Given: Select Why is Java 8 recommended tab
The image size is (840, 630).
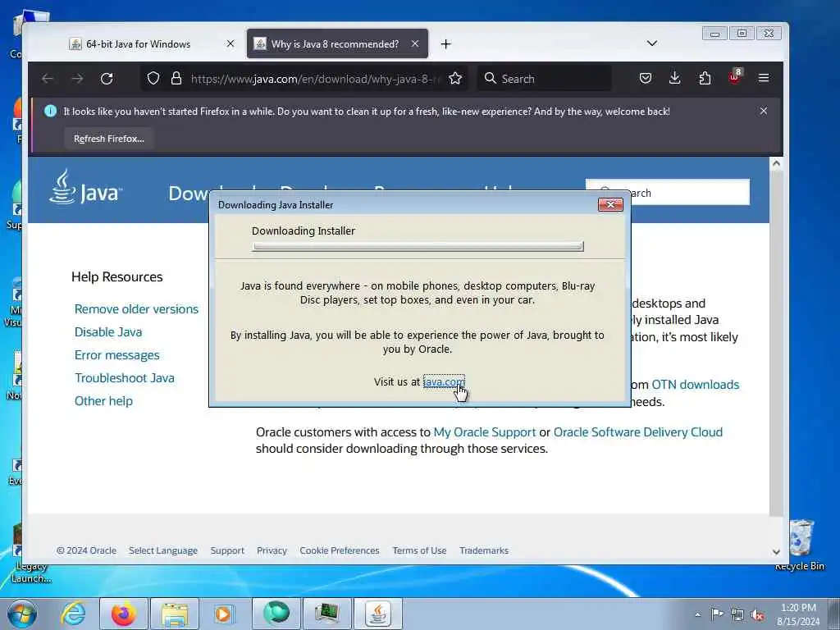Looking at the screenshot, I should click(335, 44).
